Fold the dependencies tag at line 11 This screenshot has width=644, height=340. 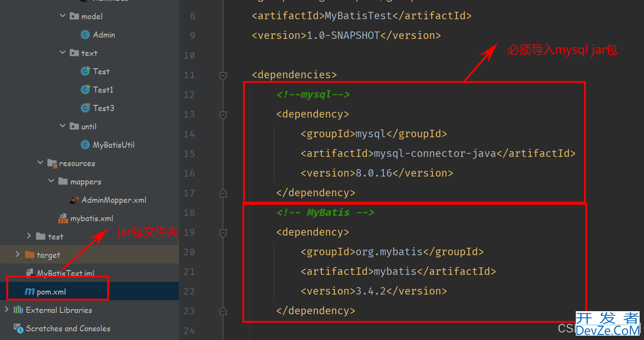click(x=223, y=75)
